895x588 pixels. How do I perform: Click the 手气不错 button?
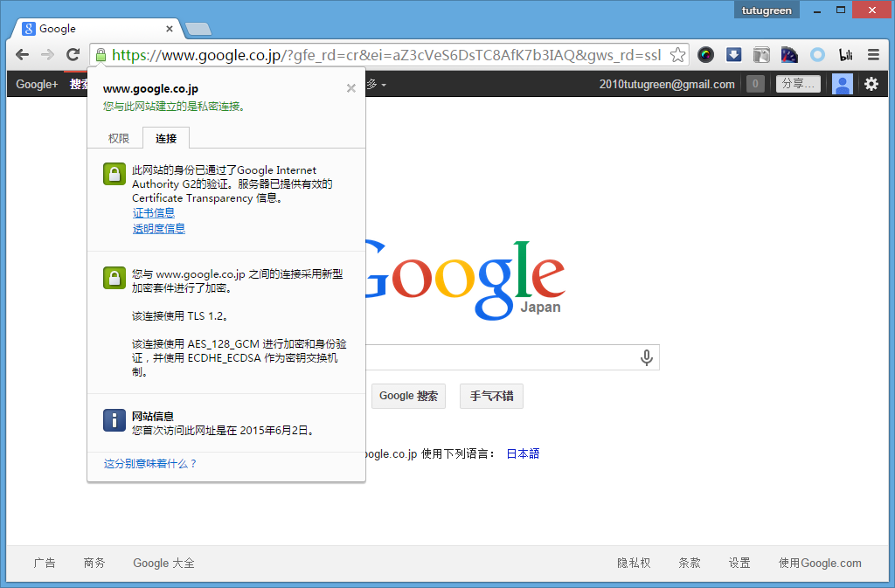(491, 396)
